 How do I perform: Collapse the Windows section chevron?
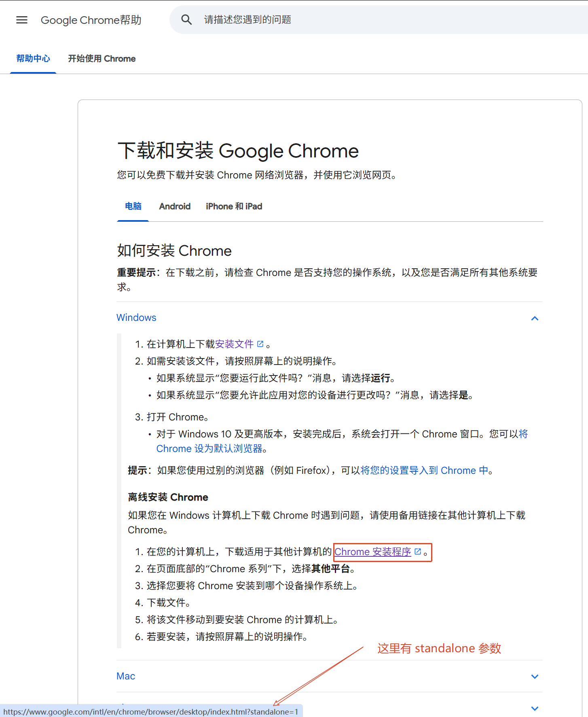(x=535, y=318)
